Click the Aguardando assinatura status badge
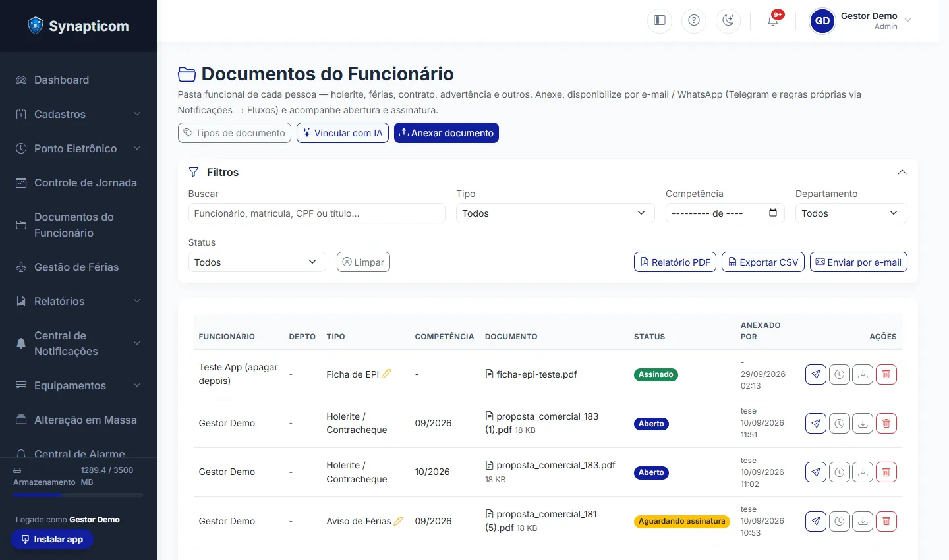The image size is (949, 560). coord(682,521)
